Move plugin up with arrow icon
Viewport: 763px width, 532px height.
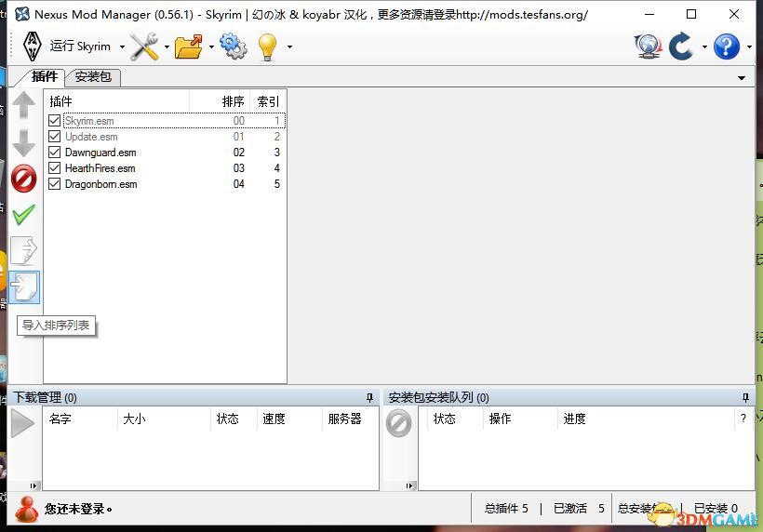pyautogui.click(x=24, y=107)
